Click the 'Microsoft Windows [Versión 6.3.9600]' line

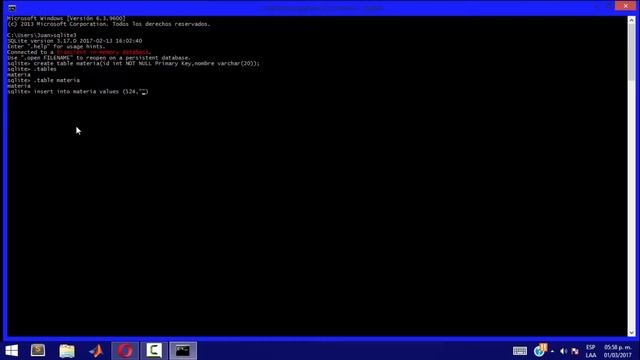click(x=67, y=18)
